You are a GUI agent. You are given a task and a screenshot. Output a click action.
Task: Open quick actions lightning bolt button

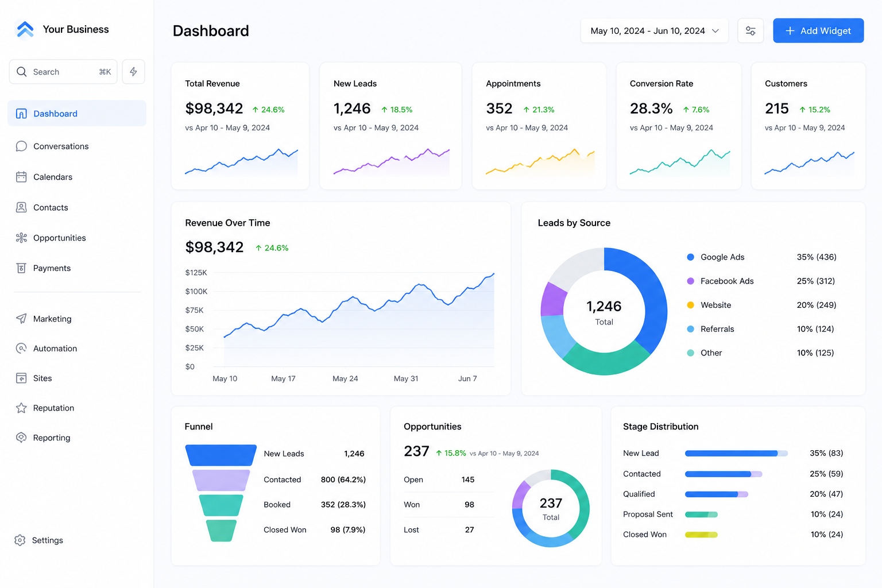[133, 72]
